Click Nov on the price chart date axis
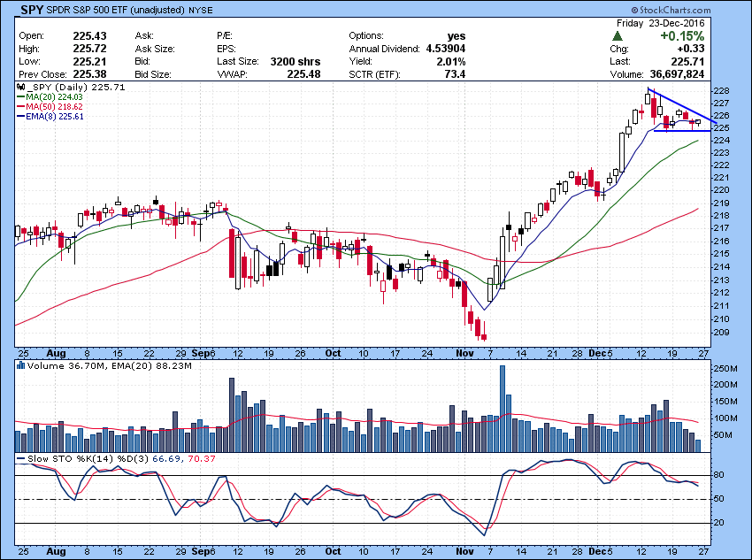This screenshot has width=752, height=560. click(x=464, y=353)
